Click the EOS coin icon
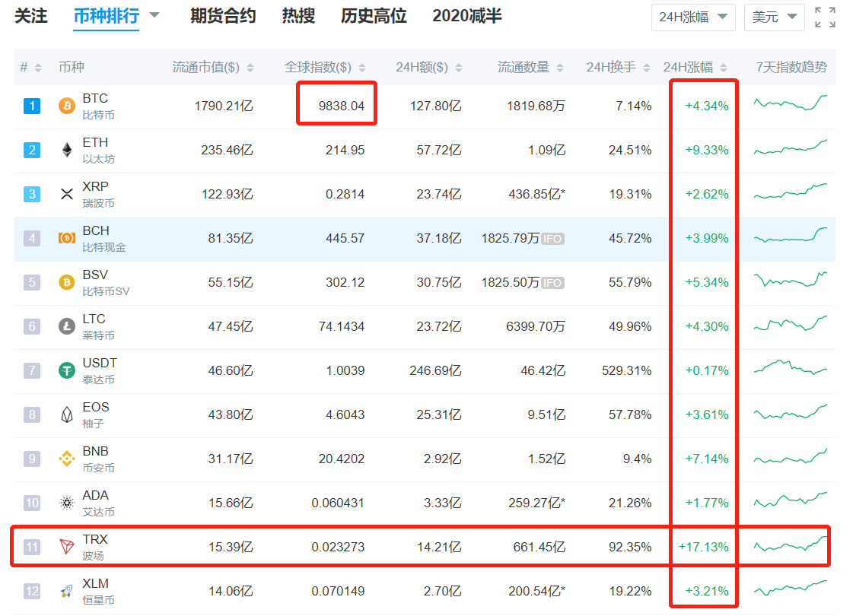This screenshot has width=856, height=616. click(x=67, y=415)
